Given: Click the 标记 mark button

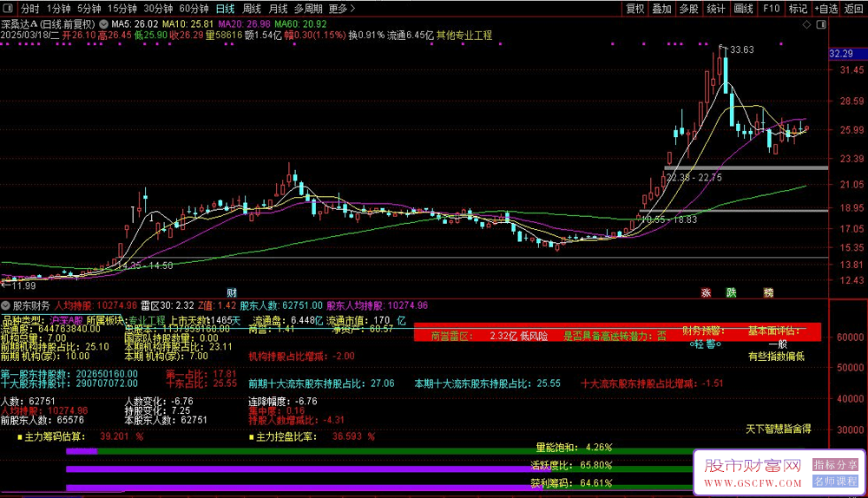Looking at the screenshot, I should click(x=798, y=9).
